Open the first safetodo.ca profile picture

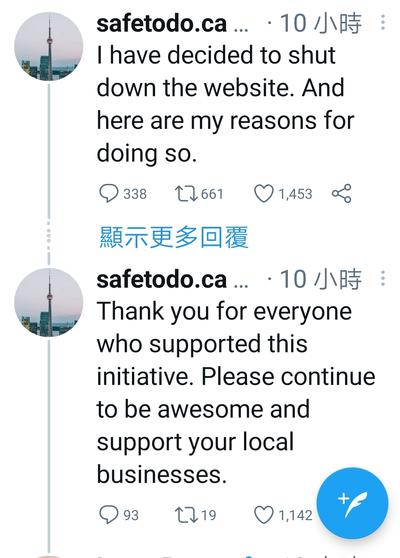tap(49, 46)
